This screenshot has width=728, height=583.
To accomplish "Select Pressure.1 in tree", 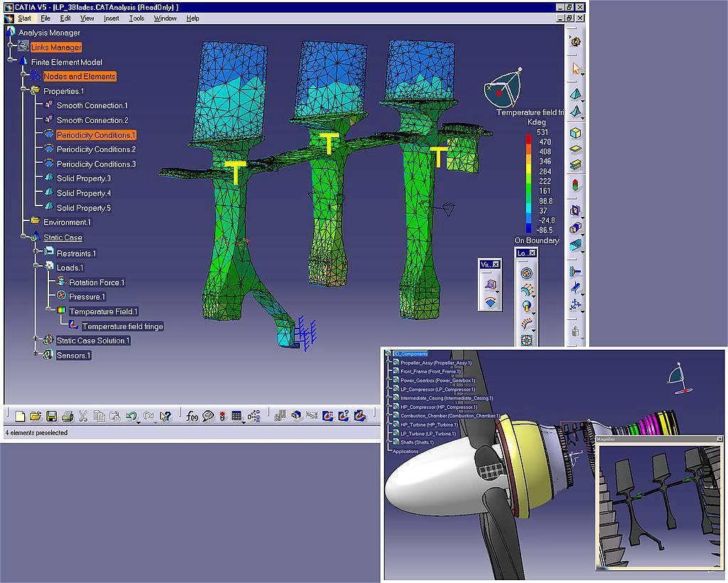I will pos(87,296).
